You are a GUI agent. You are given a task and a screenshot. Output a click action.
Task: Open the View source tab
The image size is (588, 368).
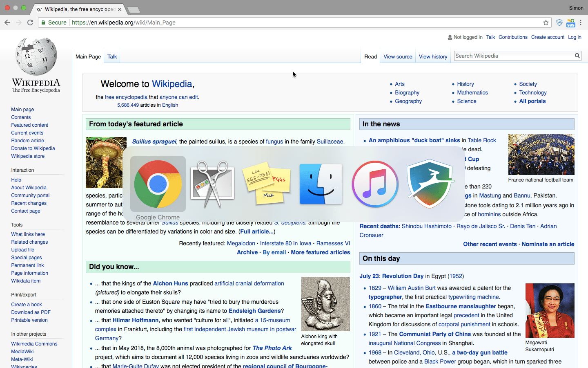pos(398,57)
